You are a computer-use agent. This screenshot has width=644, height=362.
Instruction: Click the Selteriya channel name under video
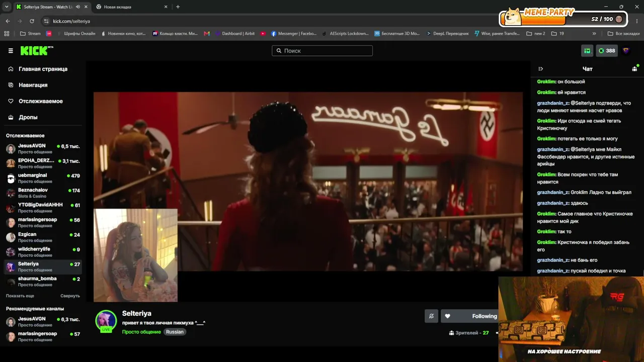[x=136, y=313]
